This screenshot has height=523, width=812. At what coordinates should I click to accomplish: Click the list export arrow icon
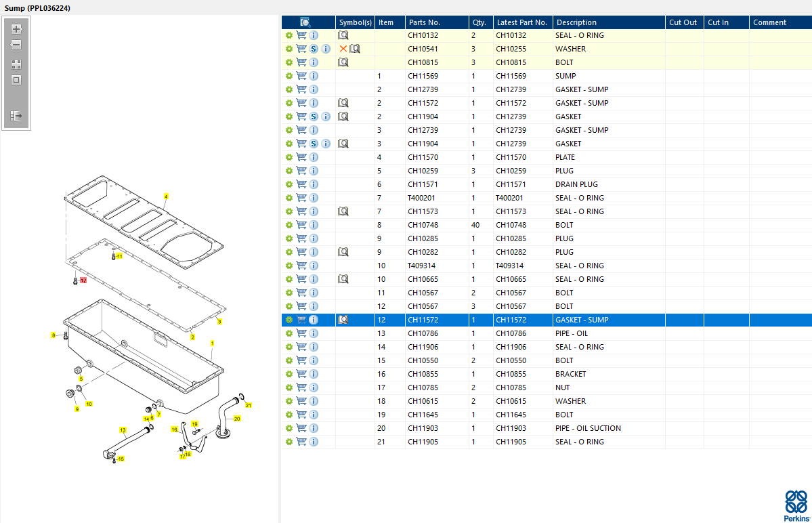point(16,116)
